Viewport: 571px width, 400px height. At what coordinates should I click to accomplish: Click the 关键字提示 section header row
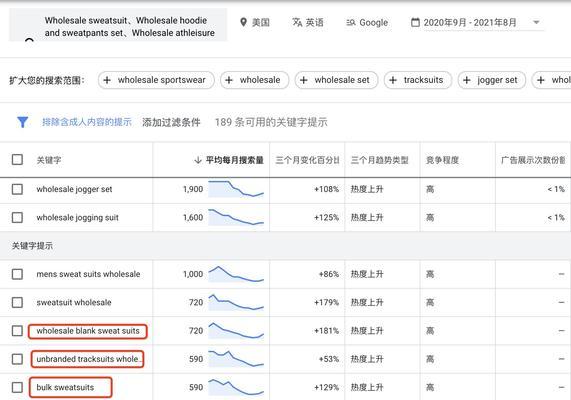tap(286, 246)
